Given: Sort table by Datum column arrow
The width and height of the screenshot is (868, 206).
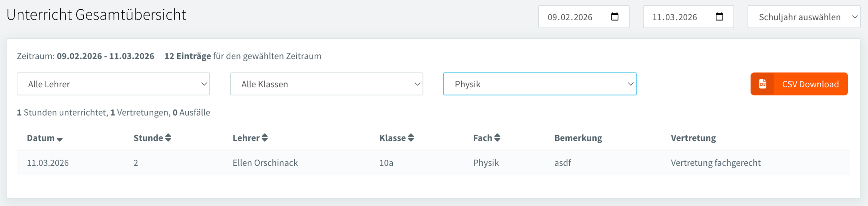Looking at the screenshot, I should [60, 139].
